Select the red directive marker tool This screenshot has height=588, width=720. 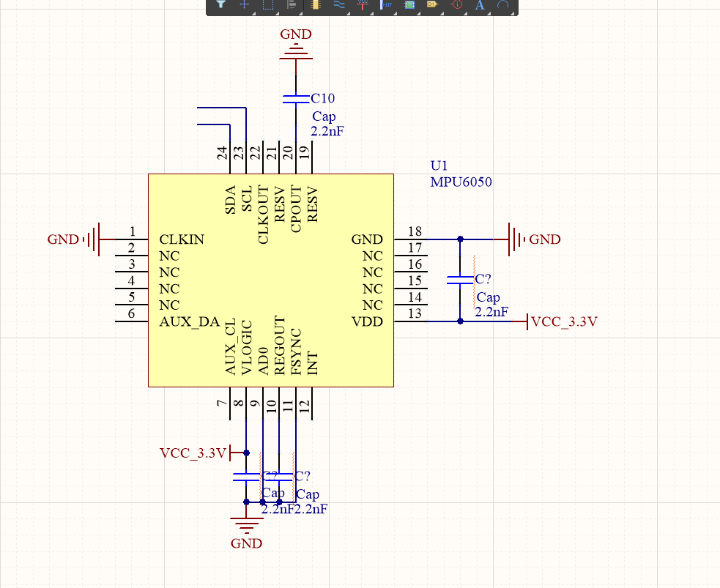[456, 4]
